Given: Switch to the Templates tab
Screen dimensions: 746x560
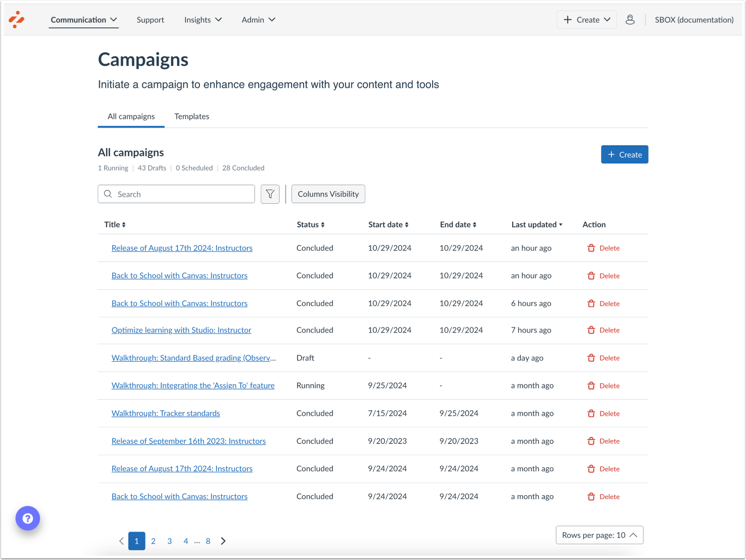Looking at the screenshot, I should [x=192, y=116].
